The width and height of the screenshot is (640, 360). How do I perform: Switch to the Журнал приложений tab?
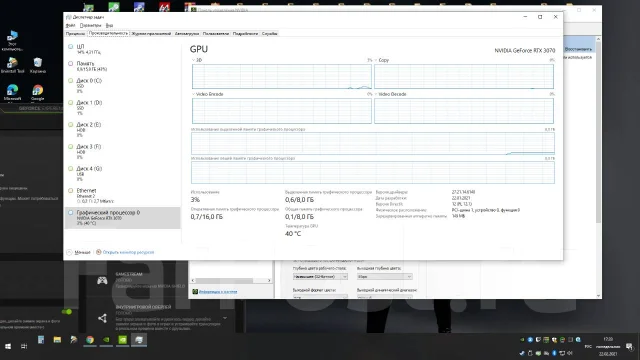tap(151, 33)
